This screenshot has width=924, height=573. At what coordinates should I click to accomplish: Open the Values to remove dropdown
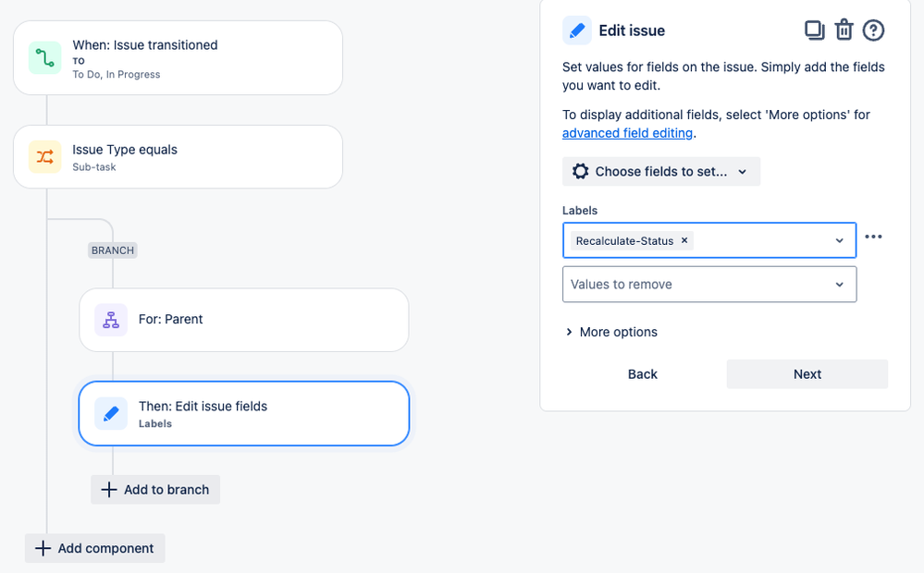709,285
